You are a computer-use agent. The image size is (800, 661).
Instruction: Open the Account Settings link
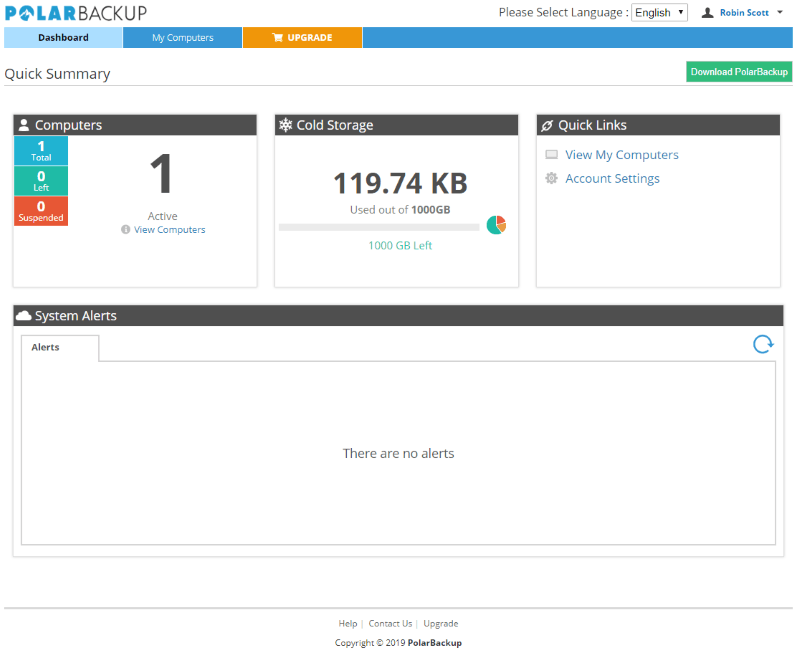pyautogui.click(x=612, y=178)
